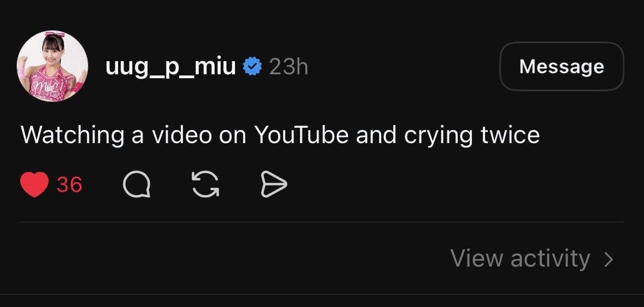This screenshot has height=307, width=644.
Task: Open the profile picture of uug_p_miu
Action: click(x=52, y=66)
